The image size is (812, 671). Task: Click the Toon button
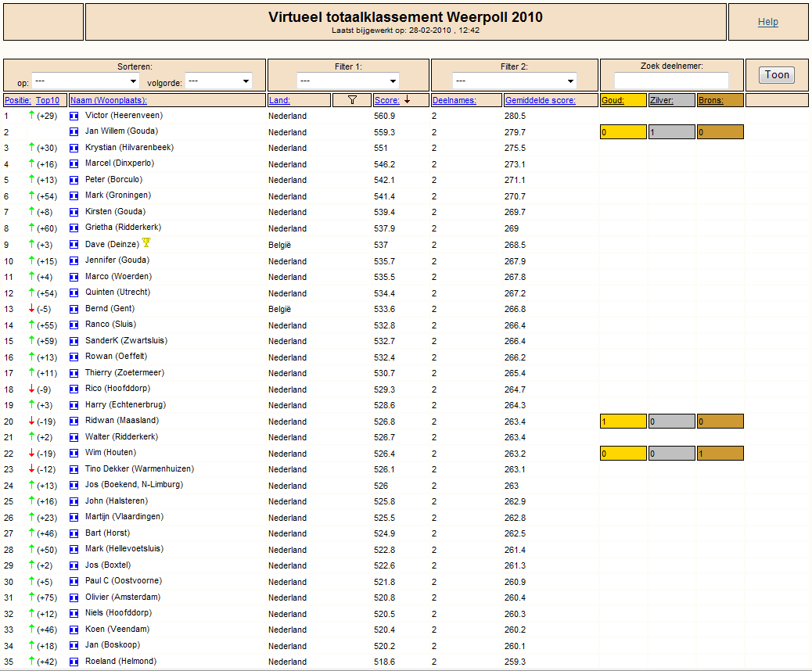777,75
